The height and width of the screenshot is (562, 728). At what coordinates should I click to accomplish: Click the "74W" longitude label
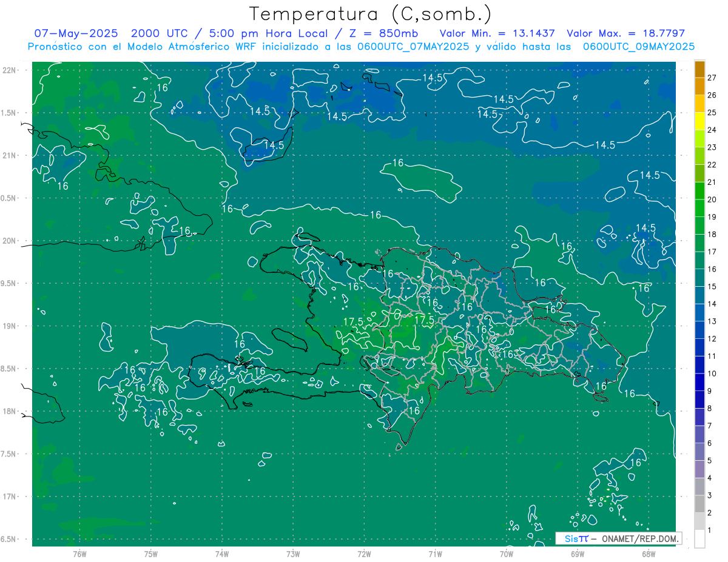click(x=221, y=554)
